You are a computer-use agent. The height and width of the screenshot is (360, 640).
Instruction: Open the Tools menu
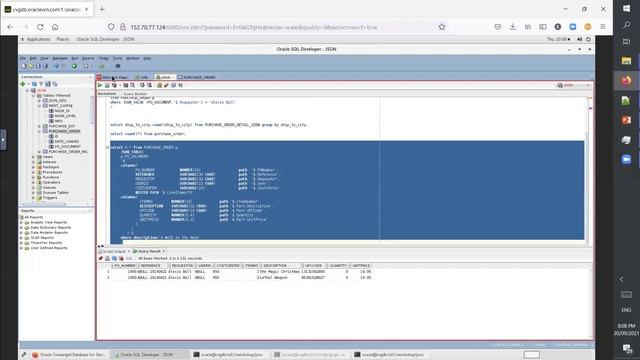coord(118,58)
